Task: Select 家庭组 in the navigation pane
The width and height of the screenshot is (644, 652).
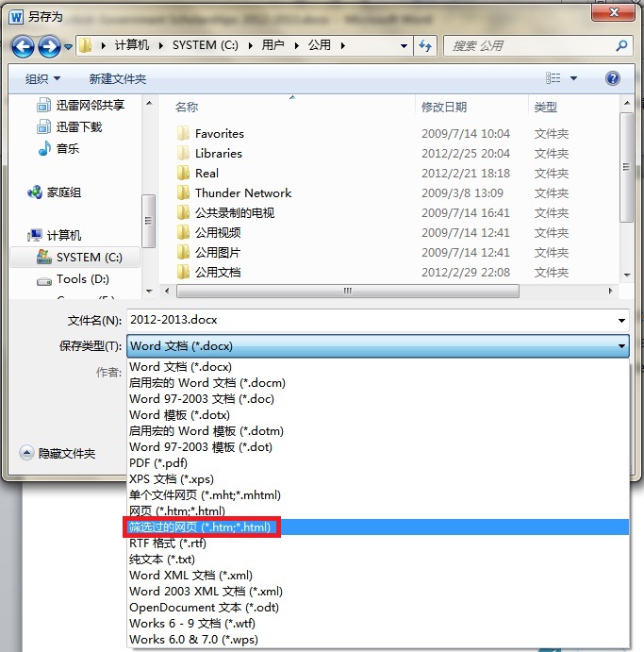Action: 54,192
